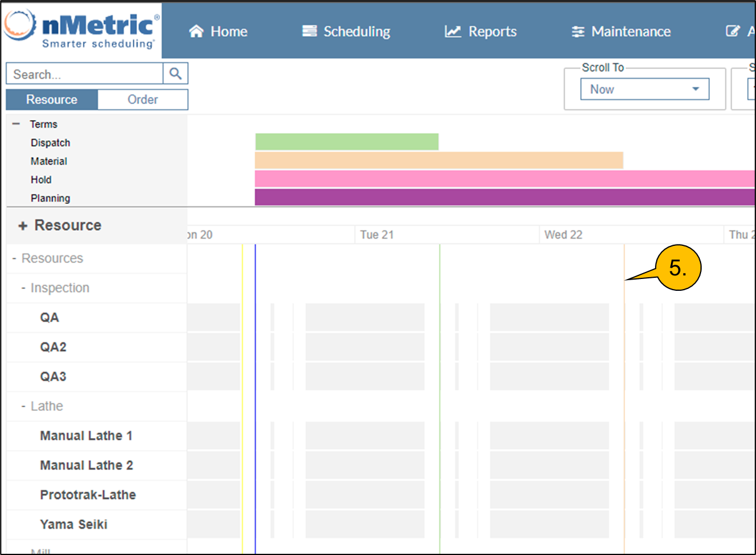Click the Scheduling server icon
The height and width of the screenshot is (555, 756).
[x=309, y=31]
